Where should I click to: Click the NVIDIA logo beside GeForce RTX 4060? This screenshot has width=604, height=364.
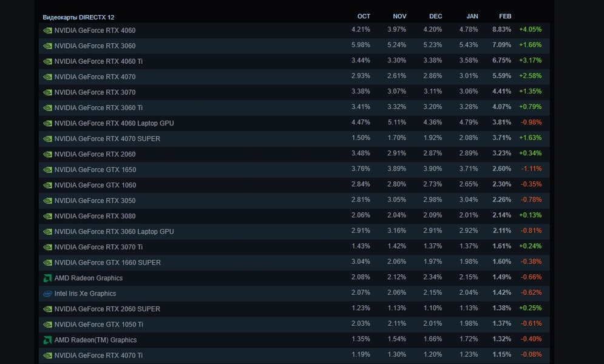(x=47, y=30)
